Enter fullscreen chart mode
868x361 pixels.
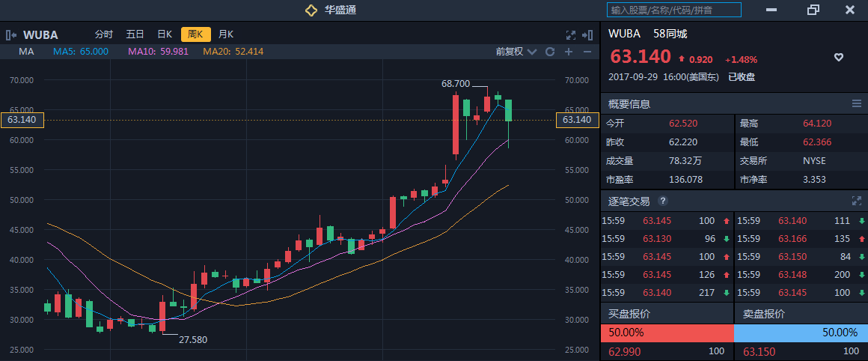[x=570, y=34]
